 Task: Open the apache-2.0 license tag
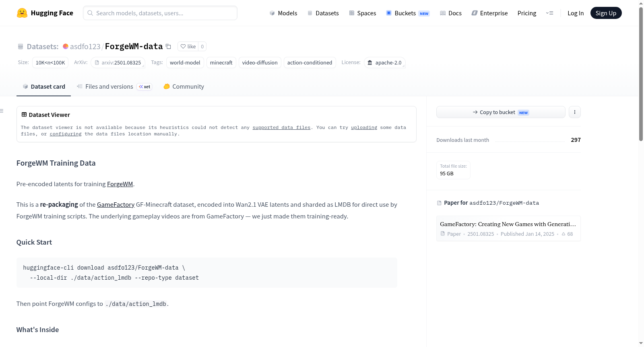(x=384, y=62)
